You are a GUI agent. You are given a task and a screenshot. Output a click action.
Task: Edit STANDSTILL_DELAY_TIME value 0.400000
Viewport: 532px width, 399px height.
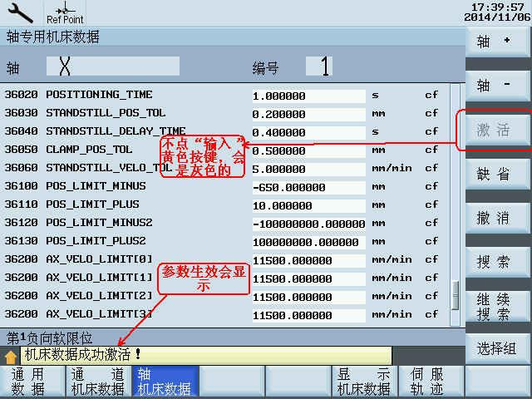click(x=308, y=133)
